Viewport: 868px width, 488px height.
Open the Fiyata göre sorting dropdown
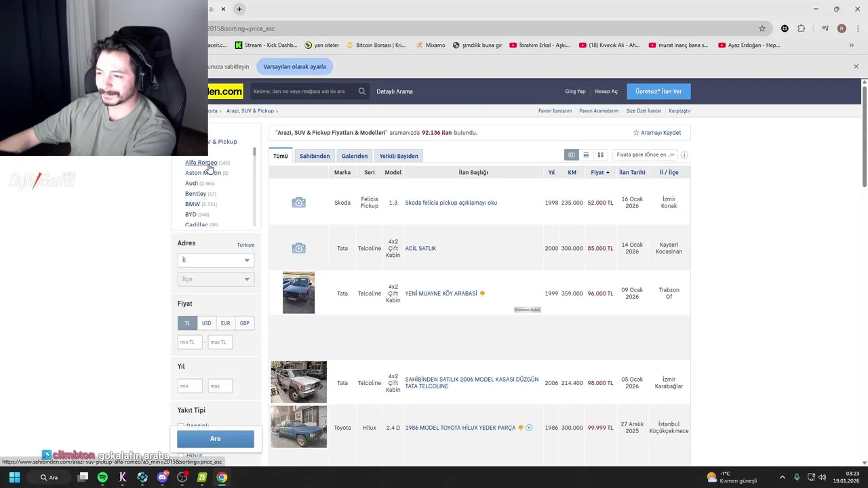point(645,155)
